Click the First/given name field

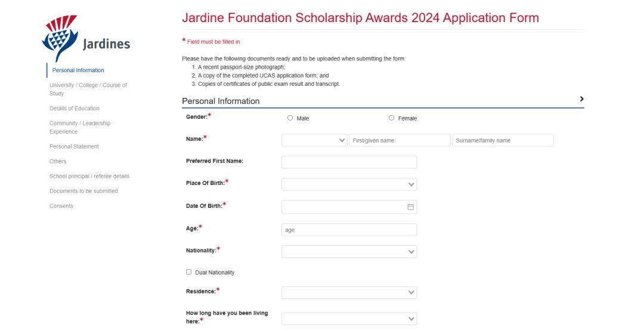[400, 140]
